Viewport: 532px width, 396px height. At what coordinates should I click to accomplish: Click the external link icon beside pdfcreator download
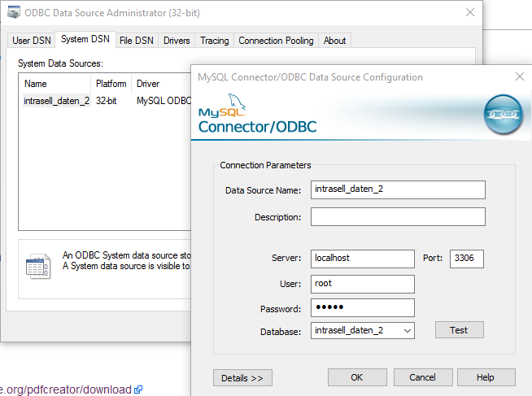click(x=138, y=389)
